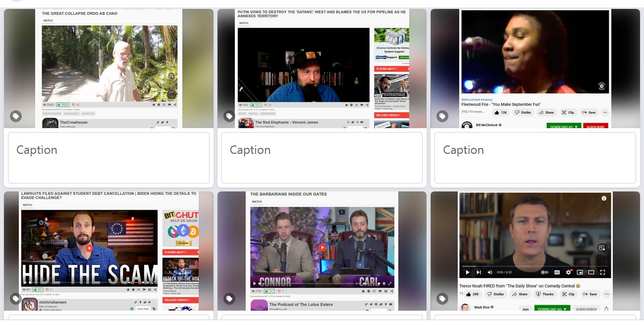Screen dimensions: 644x325
Task: Click Bill McClintock channel name
Action: (x=487, y=125)
